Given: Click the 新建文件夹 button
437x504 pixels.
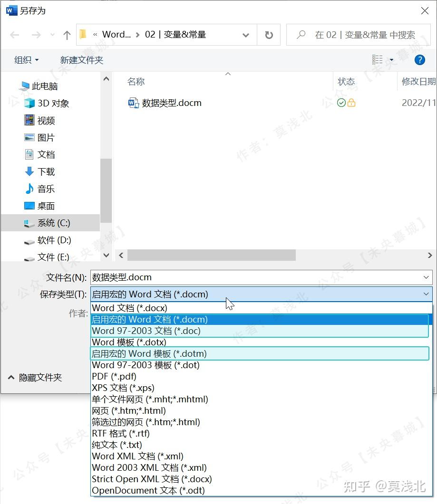Looking at the screenshot, I should (81, 60).
